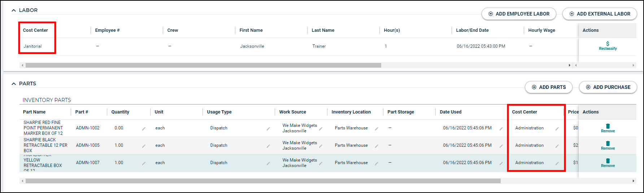The width and height of the screenshot is (644, 193).
Task: Click the Part Storage column header
Action: pos(401,112)
